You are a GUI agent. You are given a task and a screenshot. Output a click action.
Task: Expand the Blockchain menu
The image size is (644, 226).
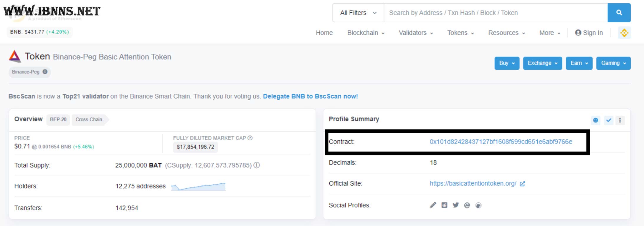tap(366, 33)
